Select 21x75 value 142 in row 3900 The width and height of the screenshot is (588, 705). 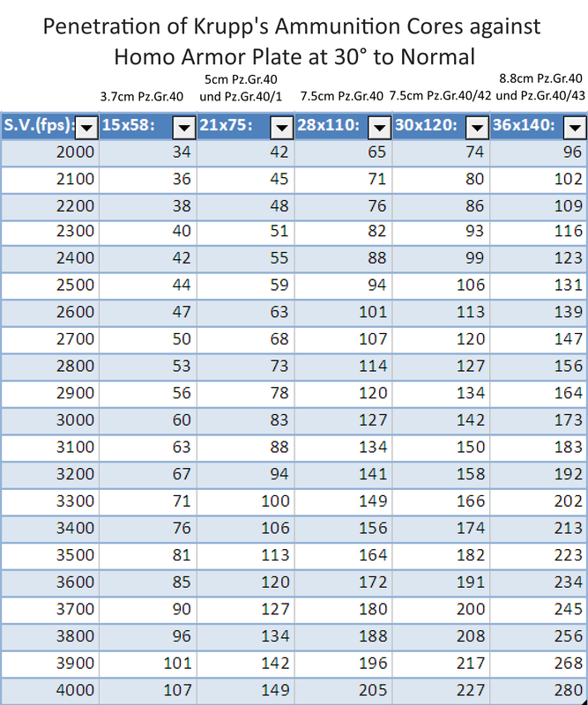click(x=246, y=664)
